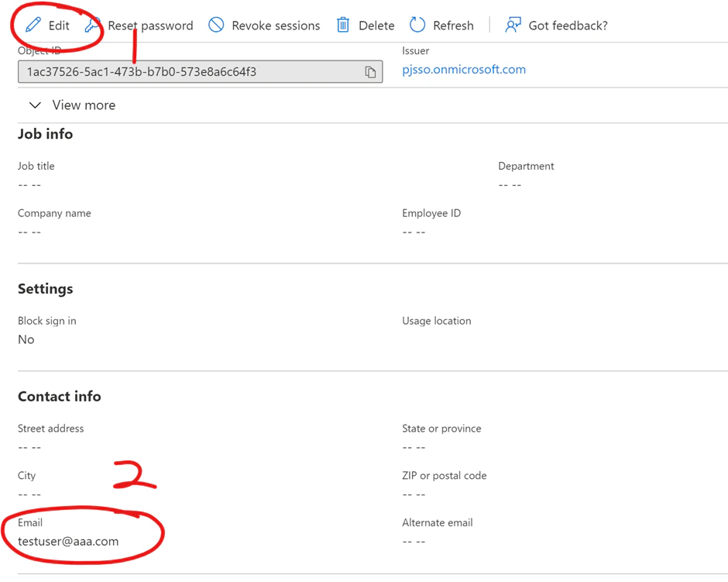Click the Revoke sessions icon
Viewport: 728px width, 582px height.
(216, 24)
